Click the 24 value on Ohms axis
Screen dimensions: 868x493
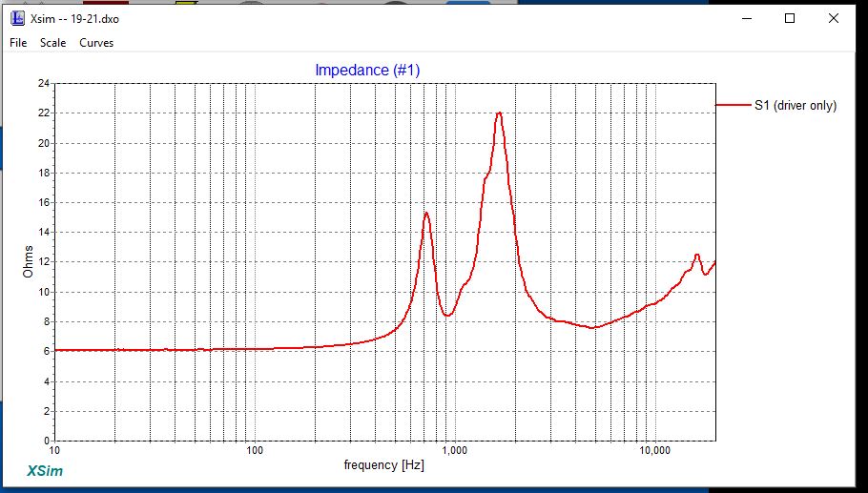(x=43, y=84)
